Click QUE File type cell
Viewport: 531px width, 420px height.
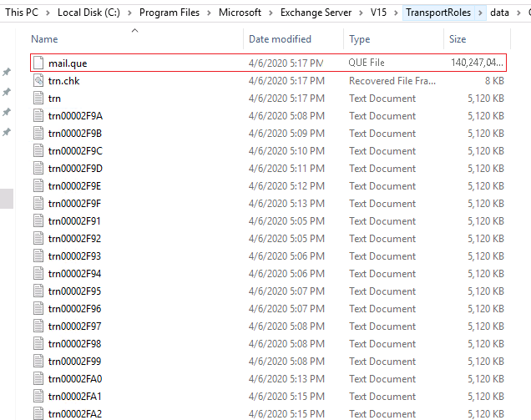coord(367,63)
